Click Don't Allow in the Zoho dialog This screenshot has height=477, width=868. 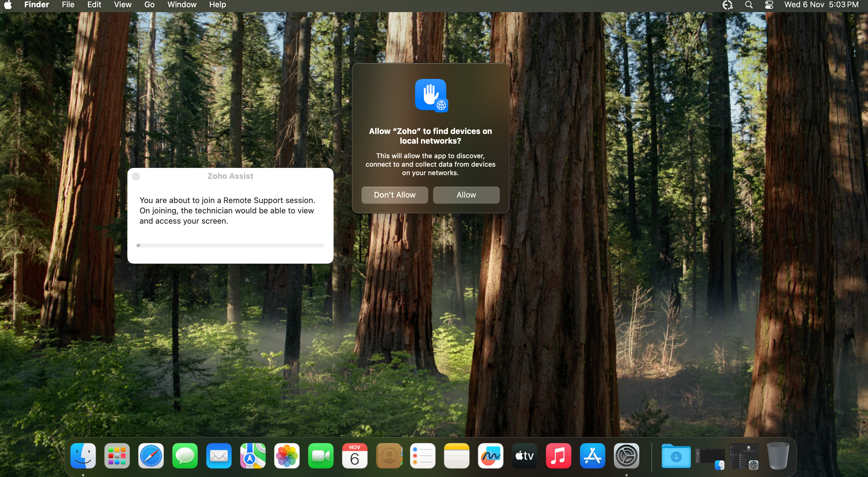(395, 195)
